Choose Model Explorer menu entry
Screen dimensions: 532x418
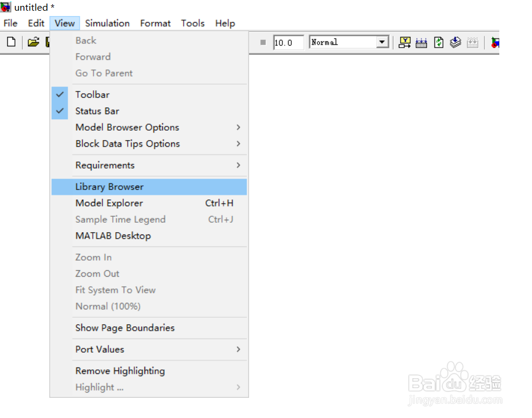[149, 203]
